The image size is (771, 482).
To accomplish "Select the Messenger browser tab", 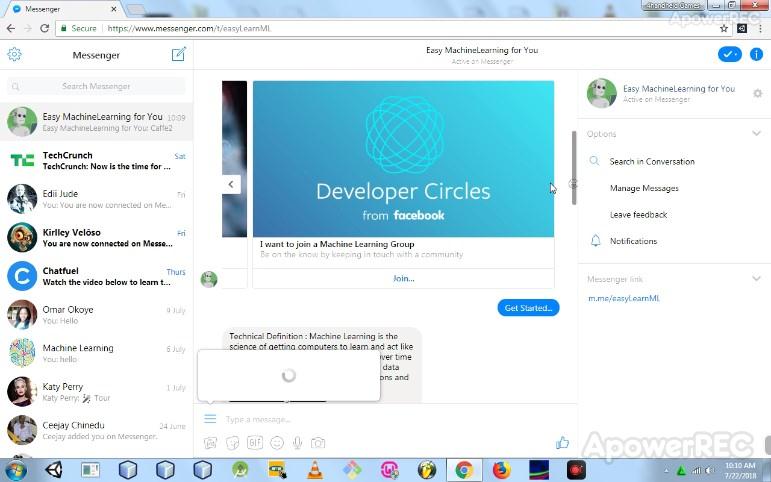I will [x=64, y=9].
